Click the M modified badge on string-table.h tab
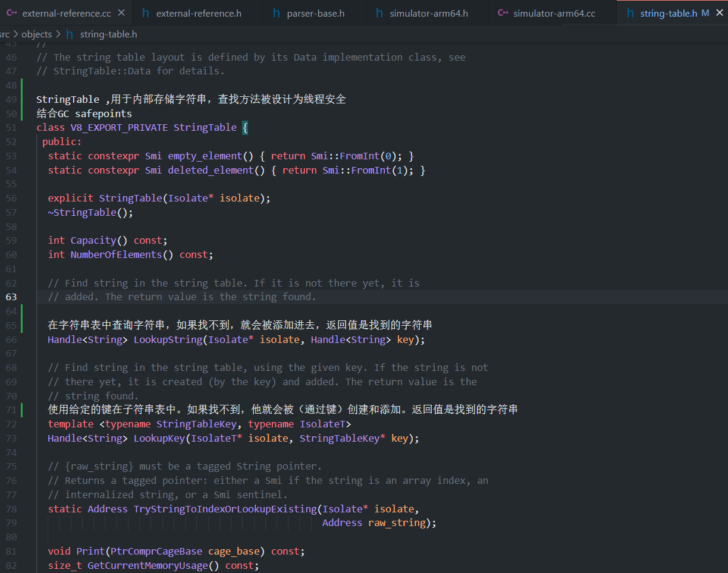 coord(705,13)
